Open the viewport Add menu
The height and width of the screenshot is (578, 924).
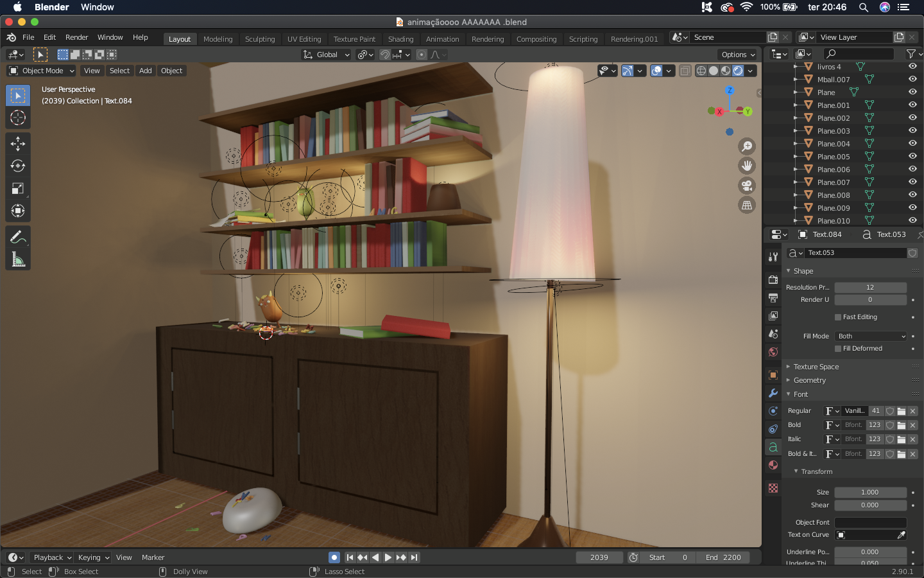(x=146, y=71)
